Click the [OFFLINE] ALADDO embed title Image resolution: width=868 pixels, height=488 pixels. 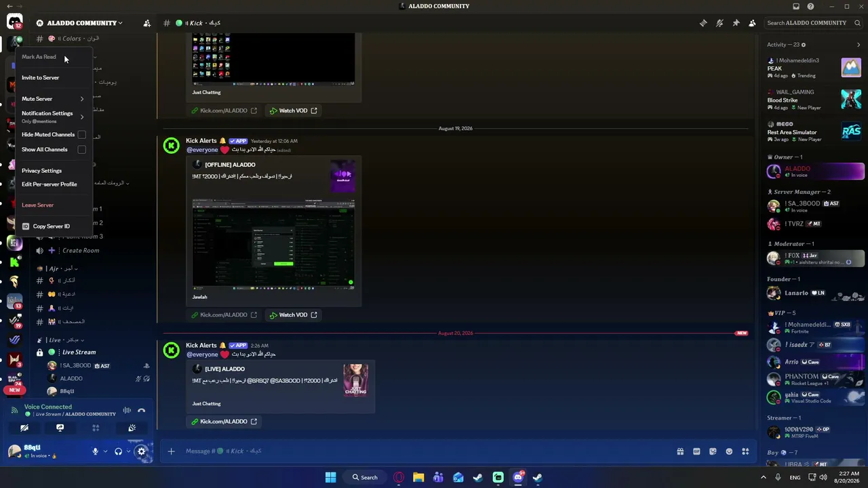click(230, 165)
